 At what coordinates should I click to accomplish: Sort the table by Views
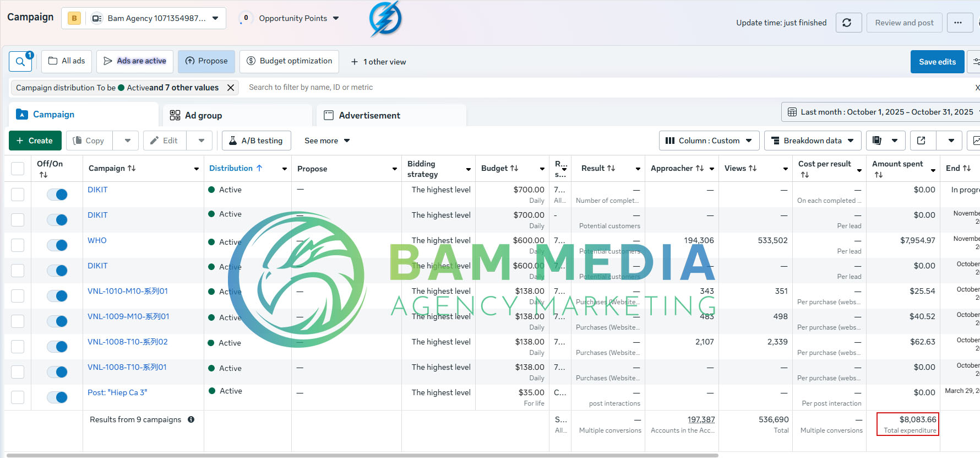pos(753,168)
